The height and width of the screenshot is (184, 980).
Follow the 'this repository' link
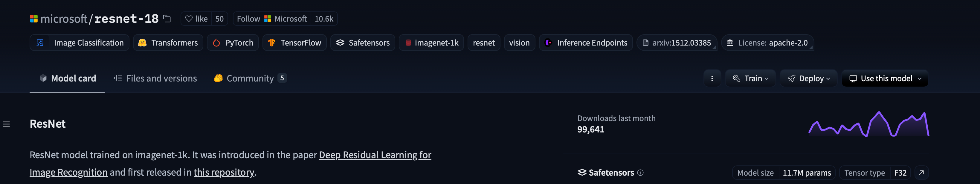[x=224, y=172]
